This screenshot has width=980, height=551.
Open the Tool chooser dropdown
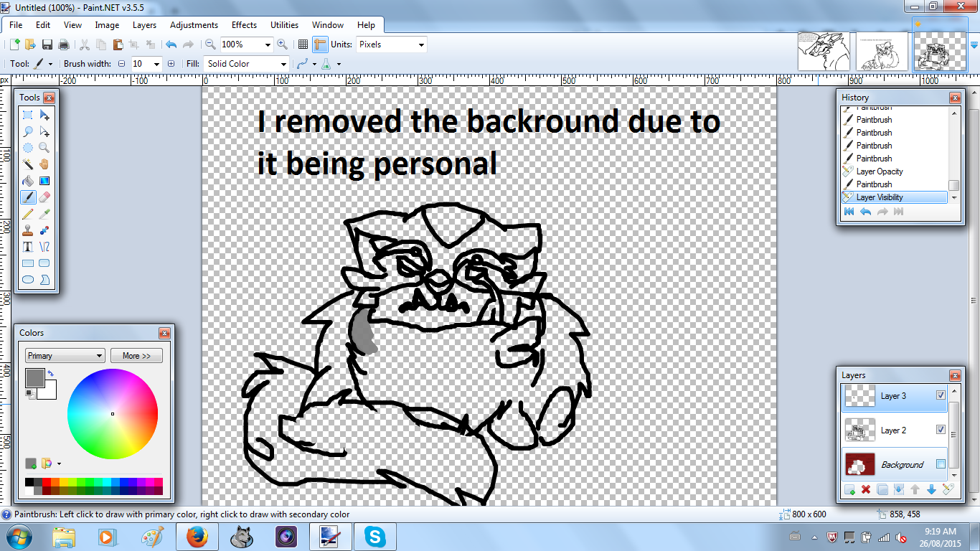point(50,64)
